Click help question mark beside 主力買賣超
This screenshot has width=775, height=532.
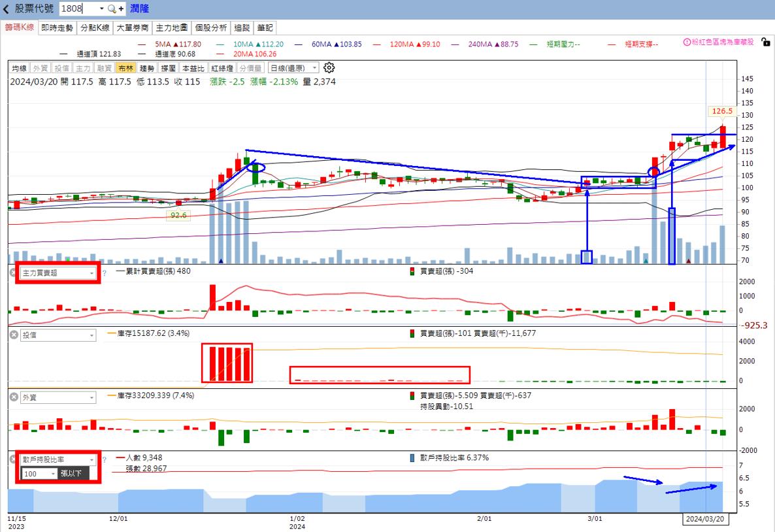click(x=104, y=273)
